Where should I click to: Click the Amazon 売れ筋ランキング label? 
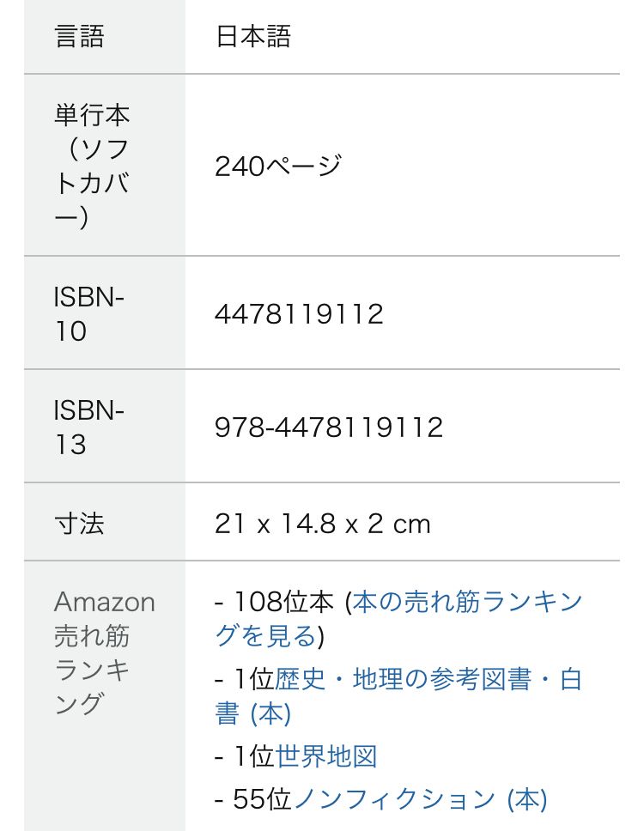[105, 653]
